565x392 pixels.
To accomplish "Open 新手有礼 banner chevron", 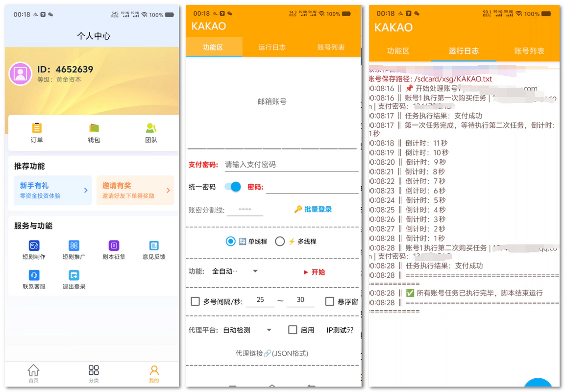I will (86, 190).
